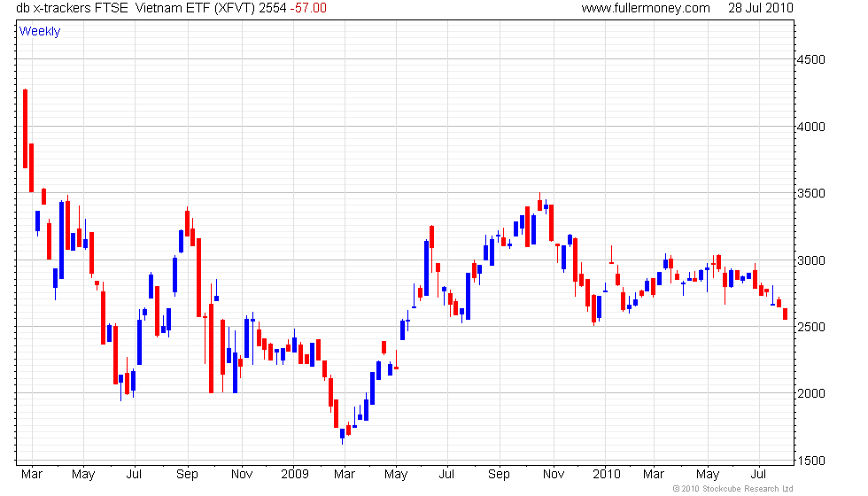Image resolution: width=868 pixels, height=496 pixels.
Task: Click the last 'Jul' label on time axis
Action: [758, 475]
